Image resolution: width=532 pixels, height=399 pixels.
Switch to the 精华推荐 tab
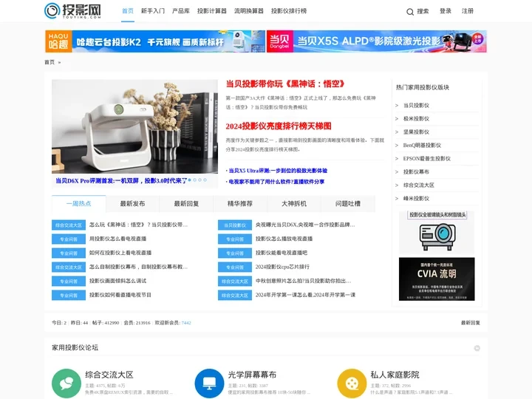(240, 204)
